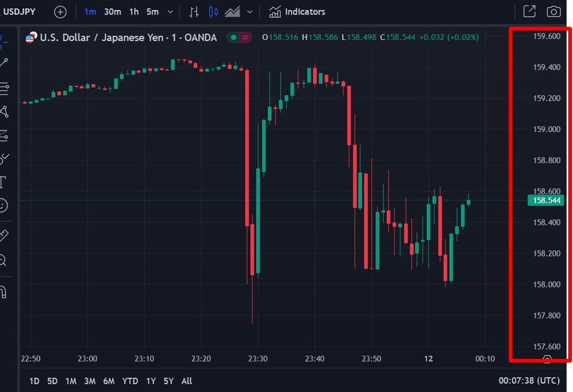Expand the time interval dropdown arrow
The height and width of the screenshot is (392, 573).
coord(170,12)
